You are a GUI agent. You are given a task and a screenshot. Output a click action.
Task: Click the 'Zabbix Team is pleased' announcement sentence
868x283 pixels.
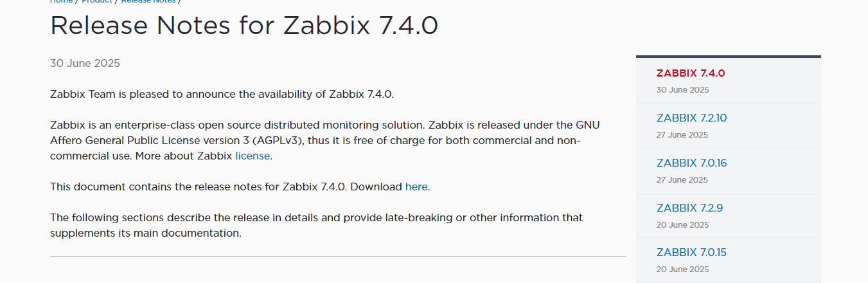222,95
